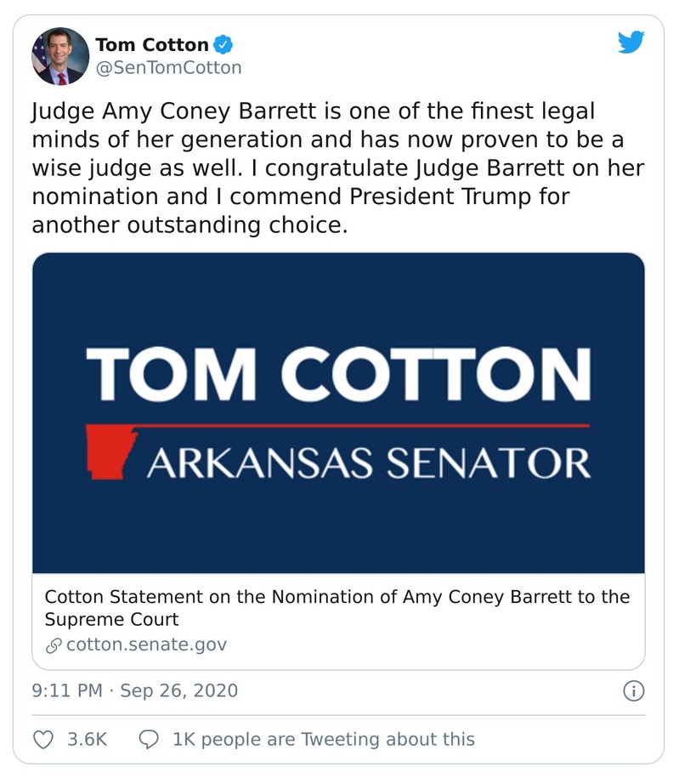Click the chain link icon
Screen dimensions: 679x784
tap(54, 645)
